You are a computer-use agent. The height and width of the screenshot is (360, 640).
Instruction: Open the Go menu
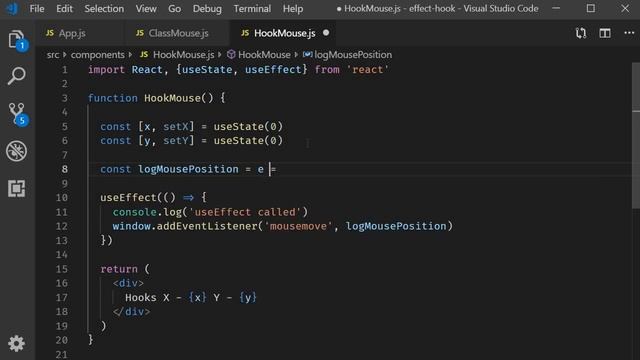coord(174,9)
